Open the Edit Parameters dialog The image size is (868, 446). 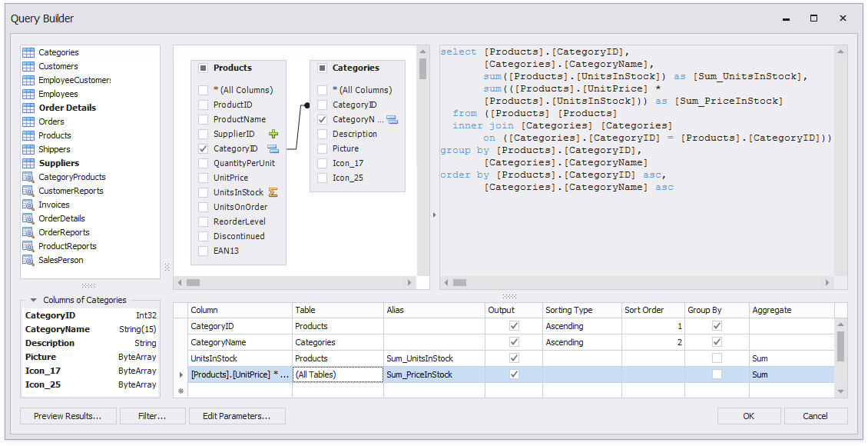point(237,416)
